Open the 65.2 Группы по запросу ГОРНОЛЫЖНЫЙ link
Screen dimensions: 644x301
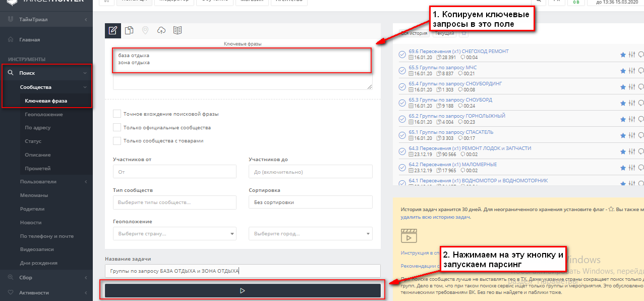click(x=457, y=116)
